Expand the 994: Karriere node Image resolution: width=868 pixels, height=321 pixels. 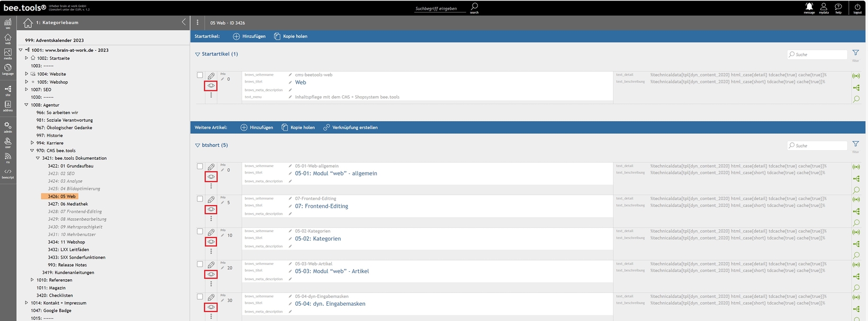pyautogui.click(x=32, y=143)
